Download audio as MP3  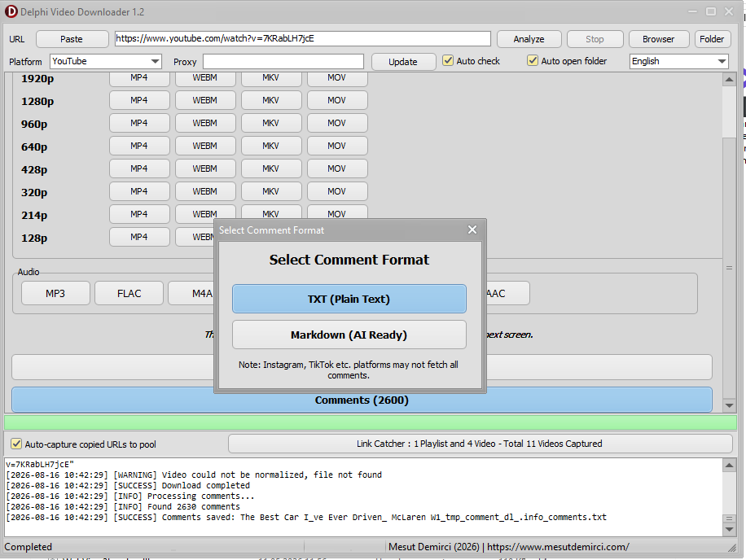tap(55, 294)
